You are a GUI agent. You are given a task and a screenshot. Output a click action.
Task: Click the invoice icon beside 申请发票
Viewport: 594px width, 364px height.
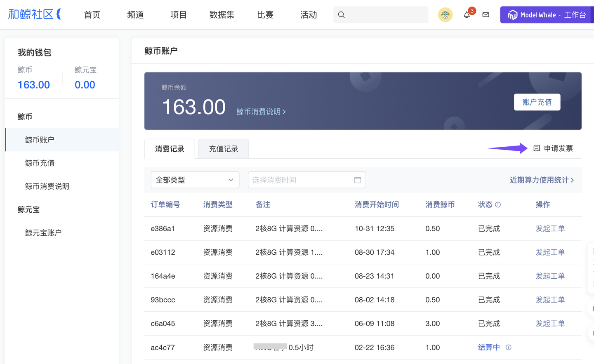(536, 148)
